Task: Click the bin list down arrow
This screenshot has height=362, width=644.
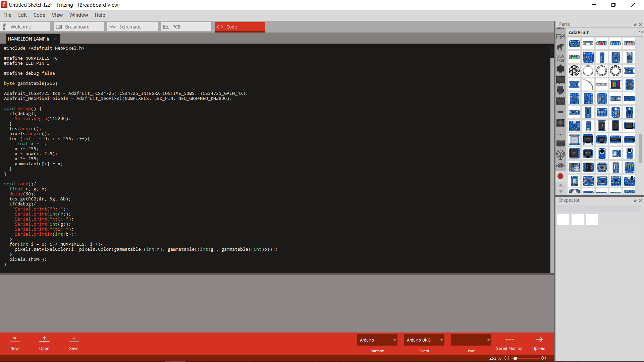Action: 560,192
